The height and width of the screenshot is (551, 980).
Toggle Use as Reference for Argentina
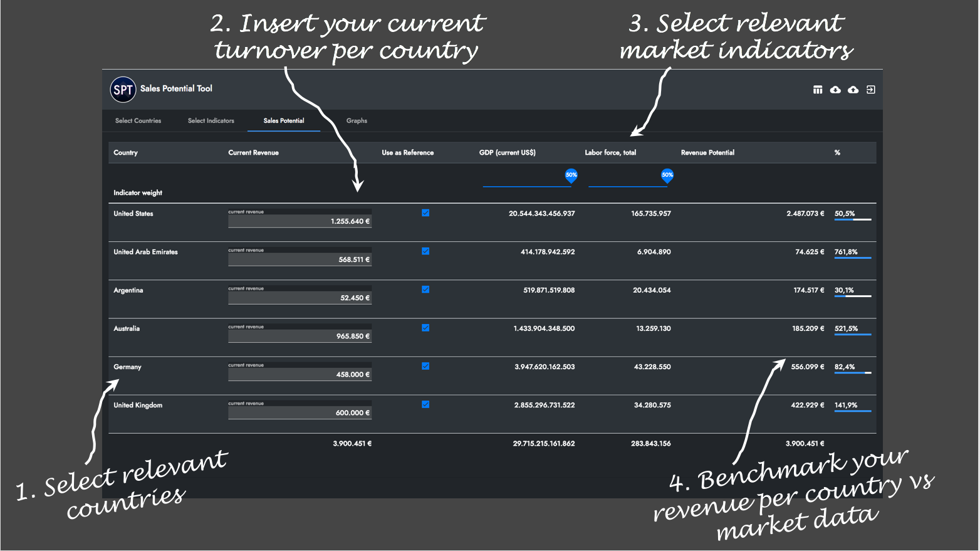(425, 290)
